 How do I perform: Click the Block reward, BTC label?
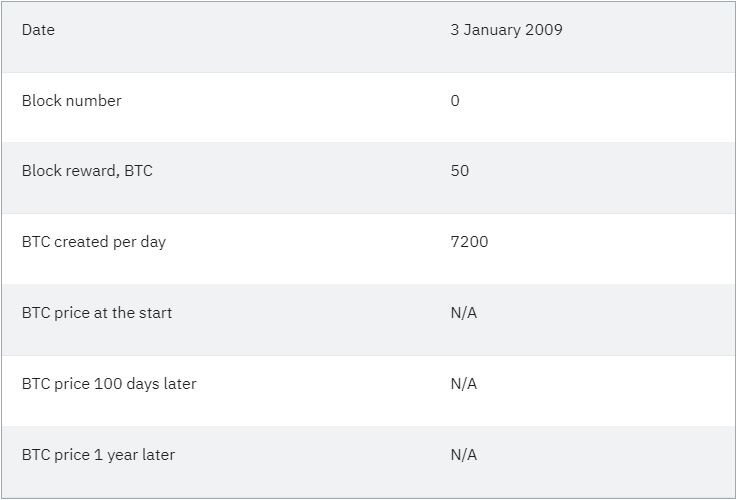coord(87,171)
